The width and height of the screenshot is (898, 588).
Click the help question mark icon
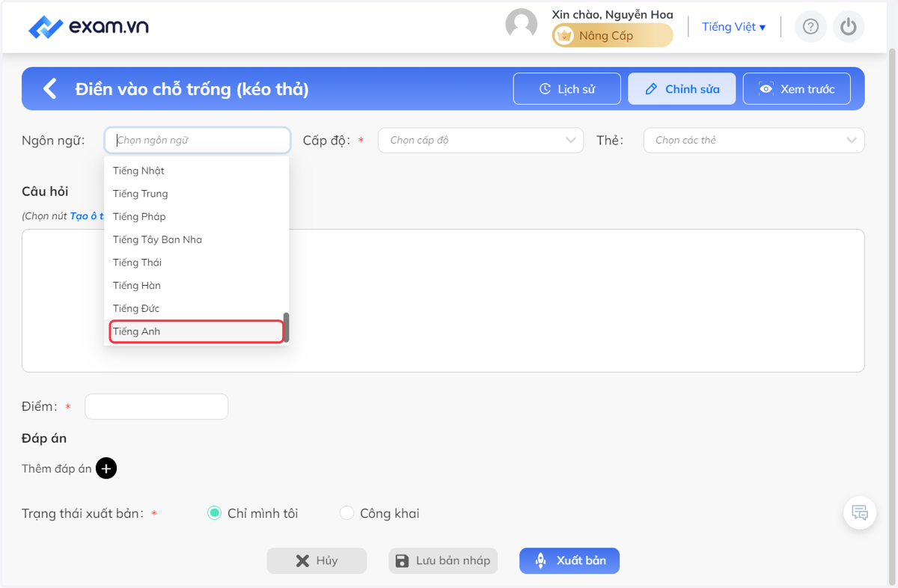(810, 27)
